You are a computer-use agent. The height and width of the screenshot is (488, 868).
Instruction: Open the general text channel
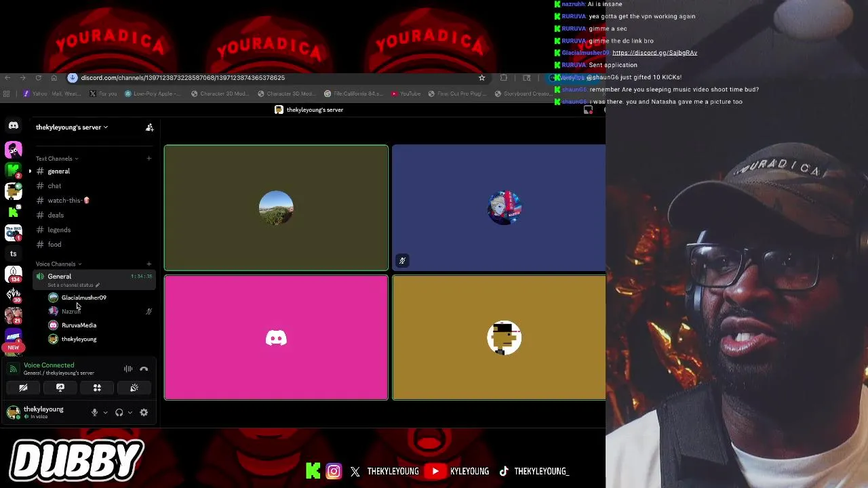(94, 171)
